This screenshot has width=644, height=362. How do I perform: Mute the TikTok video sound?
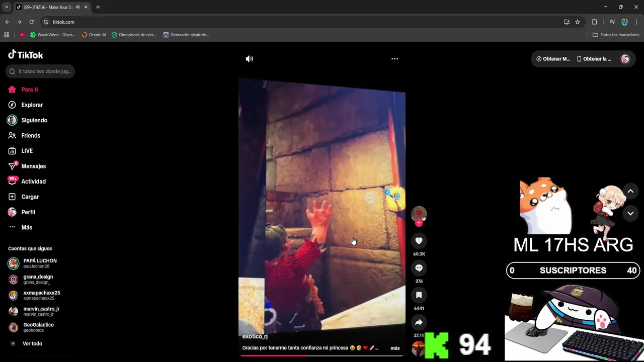coord(249,59)
